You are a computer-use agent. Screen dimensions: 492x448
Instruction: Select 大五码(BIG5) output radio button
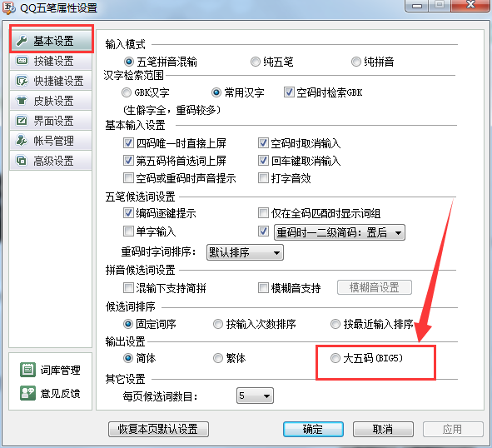[x=335, y=358]
